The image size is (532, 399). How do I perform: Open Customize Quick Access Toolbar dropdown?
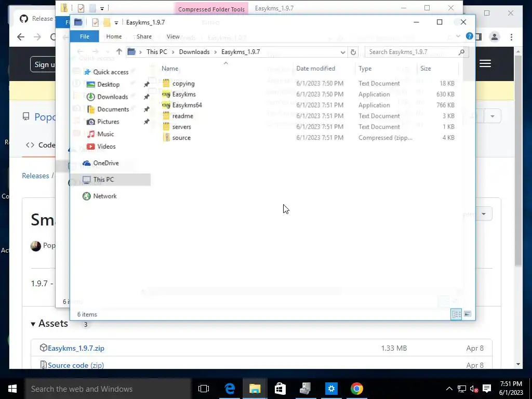(x=116, y=23)
